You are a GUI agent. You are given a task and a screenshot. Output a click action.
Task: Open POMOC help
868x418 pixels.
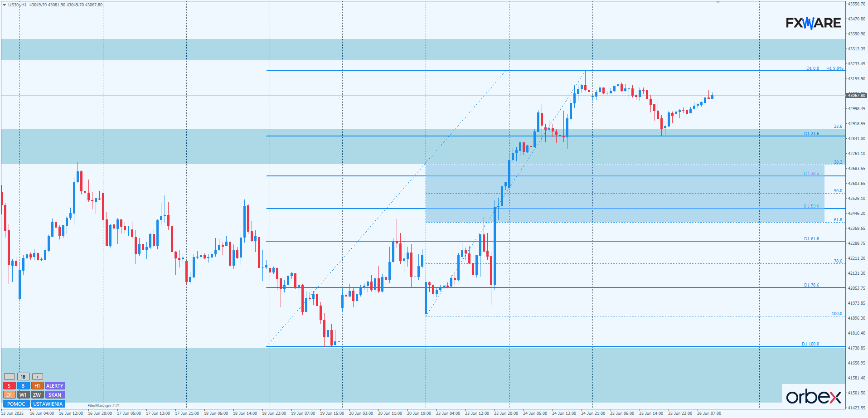point(16,404)
